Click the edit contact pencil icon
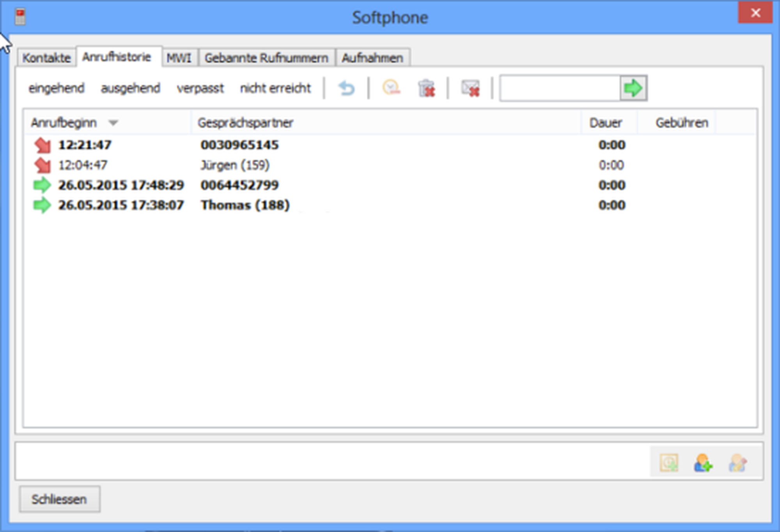780x532 pixels. tap(737, 463)
